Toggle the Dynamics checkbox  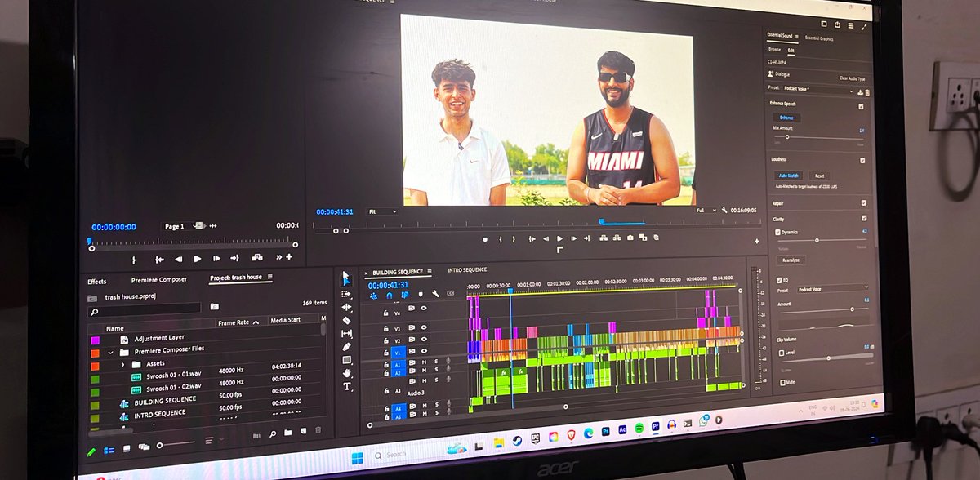(x=777, y=232)
